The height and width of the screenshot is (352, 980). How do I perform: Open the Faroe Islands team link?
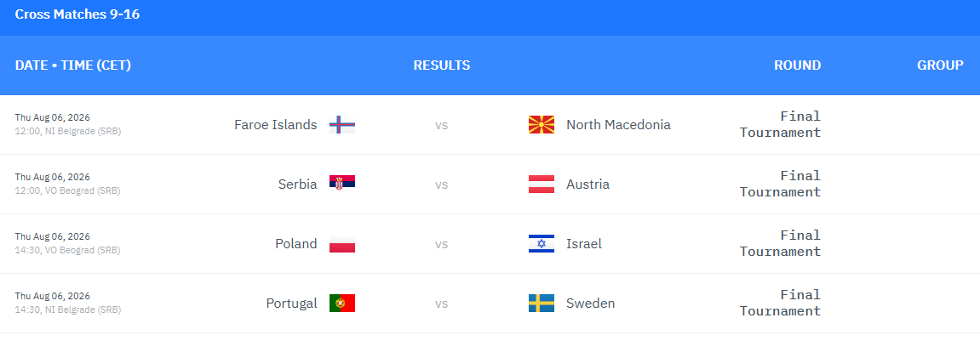pos(276,125)
